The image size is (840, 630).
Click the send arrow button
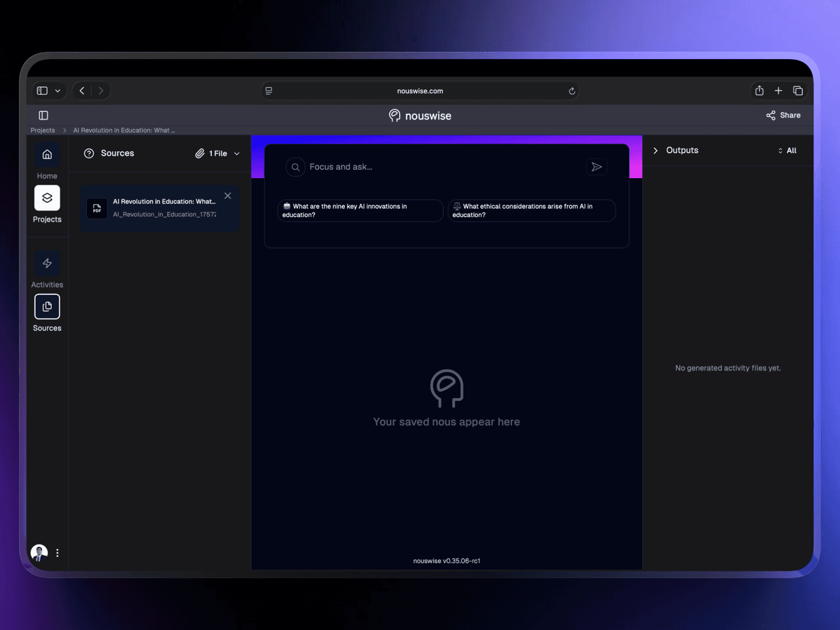tap(597, 167)
